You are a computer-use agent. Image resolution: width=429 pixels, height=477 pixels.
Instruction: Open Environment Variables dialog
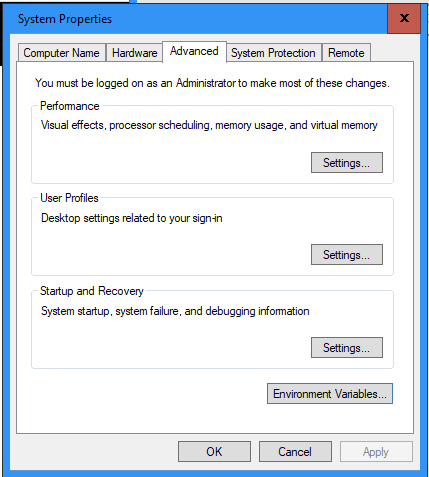point(330,394)
